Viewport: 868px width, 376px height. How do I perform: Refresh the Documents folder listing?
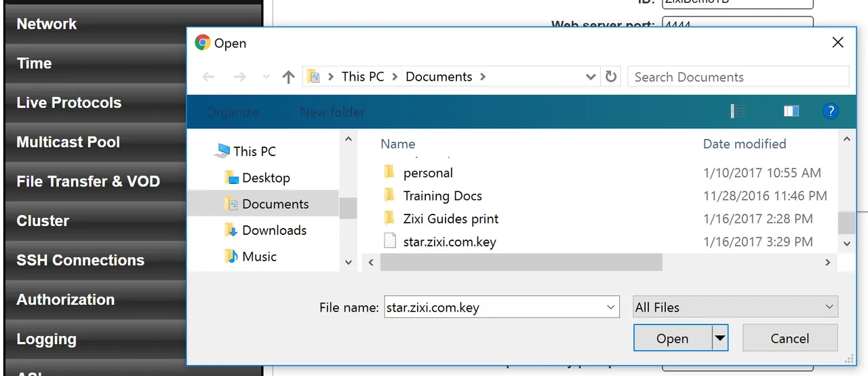(611, 77)
